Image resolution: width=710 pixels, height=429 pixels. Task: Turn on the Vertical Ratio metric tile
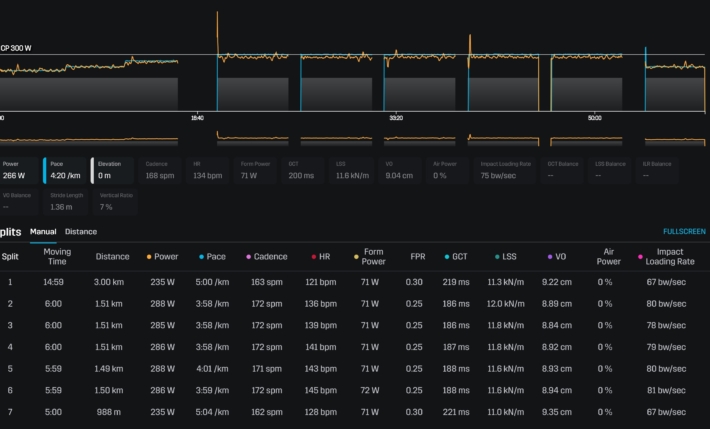click(114, 202)
